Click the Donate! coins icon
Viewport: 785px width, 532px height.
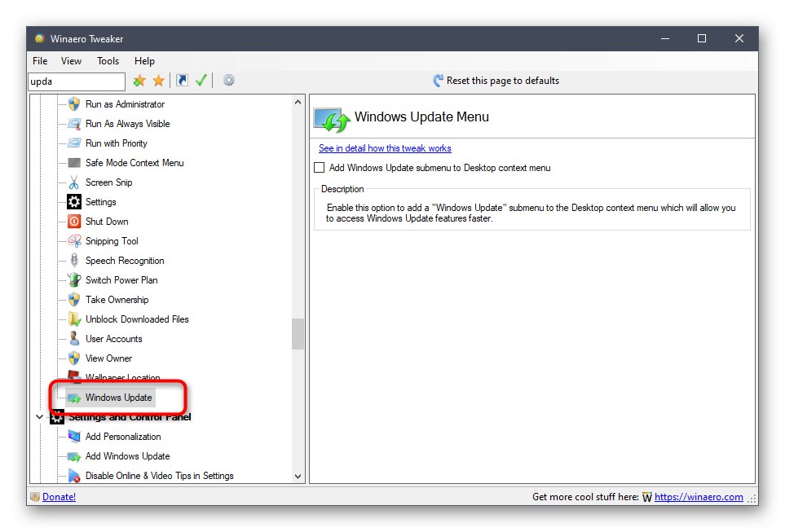point(35,497)
